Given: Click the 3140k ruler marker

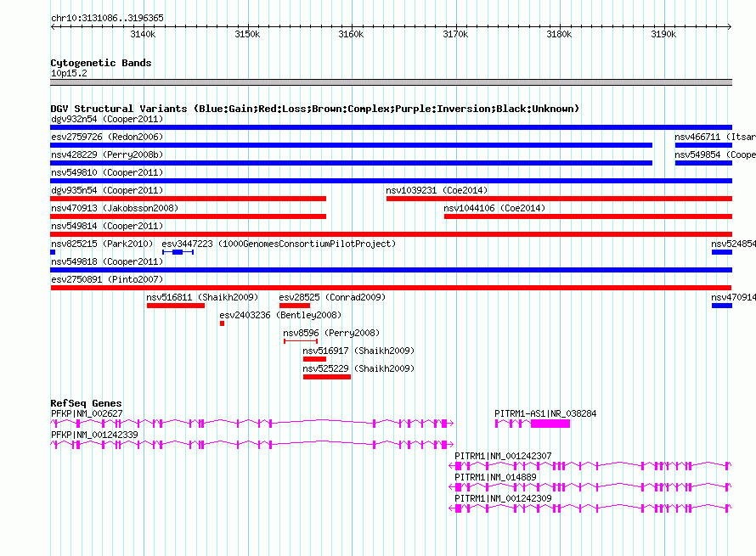Looking at the screenshot, I should pyautogui.click(x=143, y=34).
